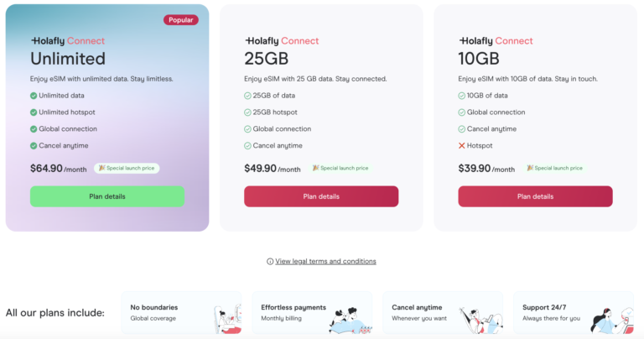Click the Popular badge on Unlimited card
The height and width of the screenshot is (339, 644).
click(x=180, y=20)
